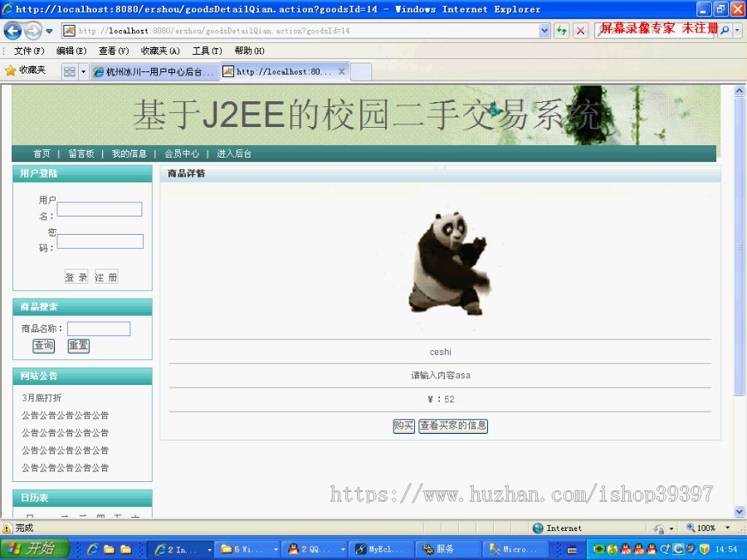Viewport: 747px width, 560px height.
Task: Click the page scrollbar down arrow
Action: click(x=739, y=512)
